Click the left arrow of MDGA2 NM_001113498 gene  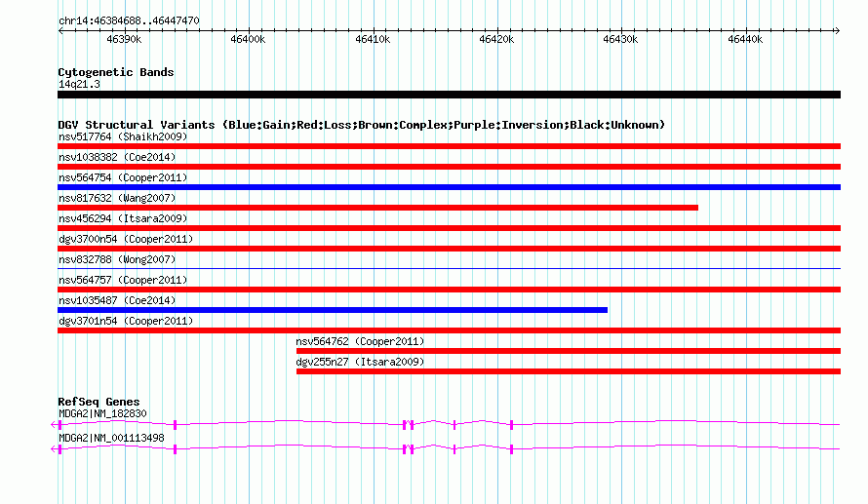point(54,448)
